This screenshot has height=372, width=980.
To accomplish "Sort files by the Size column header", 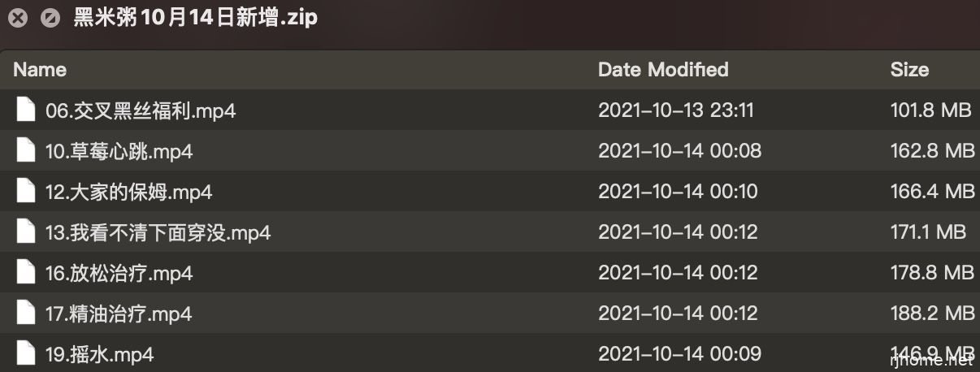I will pyautogui.click(x=909, y=70).
